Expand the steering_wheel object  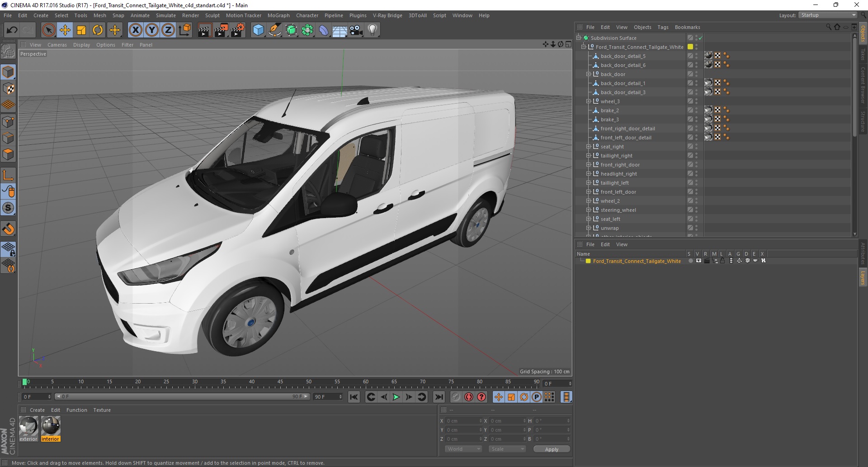coord(589,210)
